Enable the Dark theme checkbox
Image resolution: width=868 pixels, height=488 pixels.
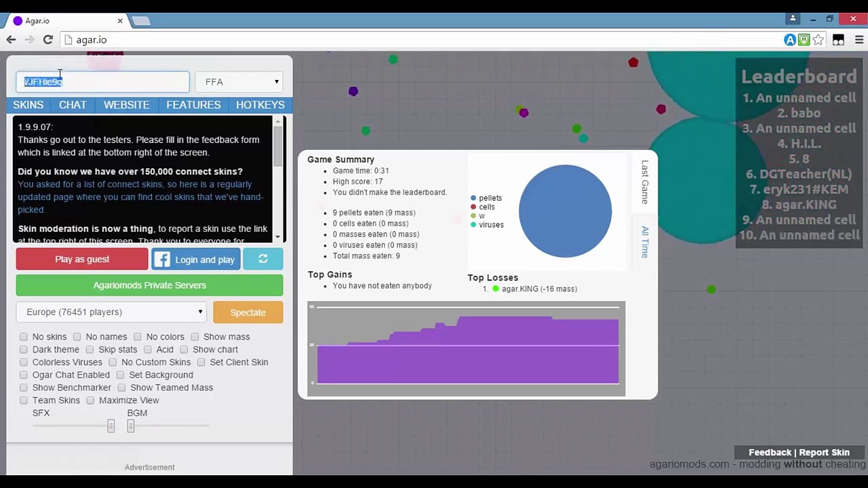(x=24, y=350)
